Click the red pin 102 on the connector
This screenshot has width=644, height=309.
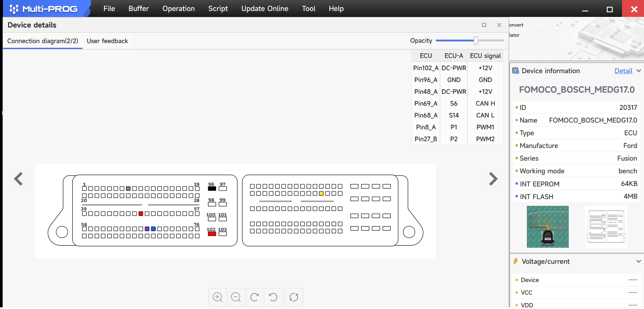coord(212,234)
